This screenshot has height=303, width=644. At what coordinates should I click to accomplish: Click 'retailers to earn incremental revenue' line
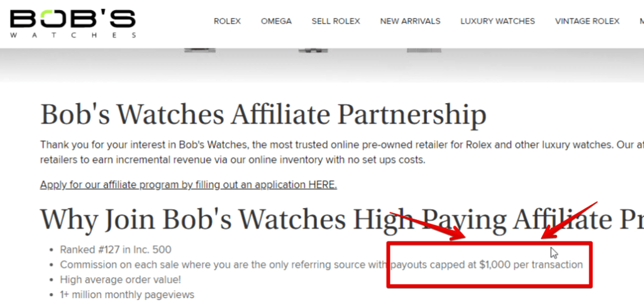[233, 160]
